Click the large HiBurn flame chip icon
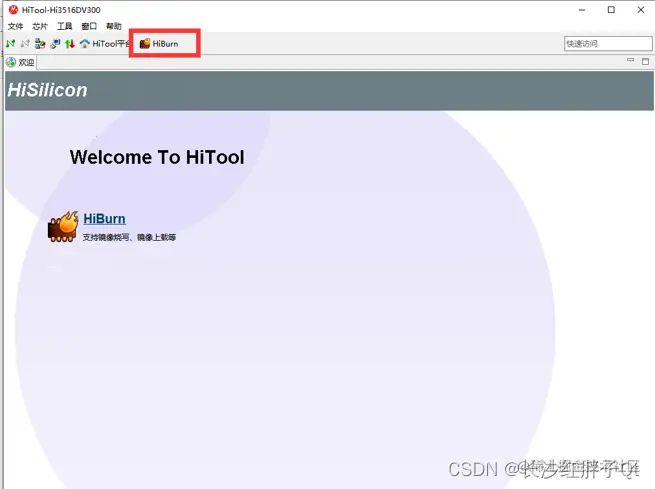655x489 pixels. (x=63, y=227)
